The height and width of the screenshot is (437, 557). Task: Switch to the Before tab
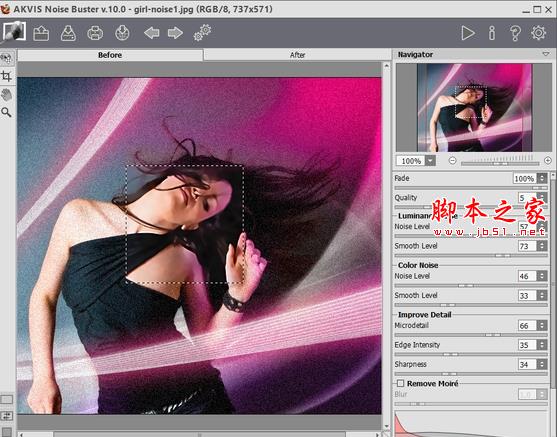tap(110, 55)
